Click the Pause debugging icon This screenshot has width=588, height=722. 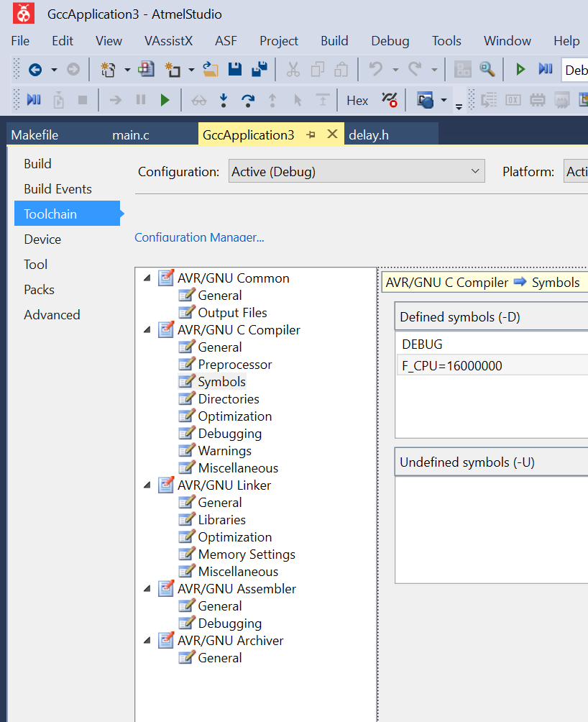coord(141,100)
